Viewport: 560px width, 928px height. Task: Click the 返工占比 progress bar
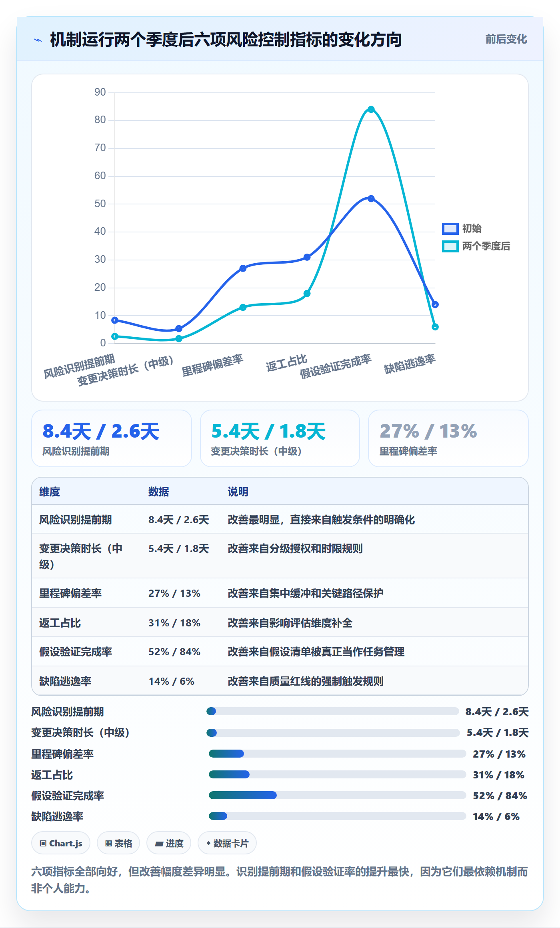[338, 774]
